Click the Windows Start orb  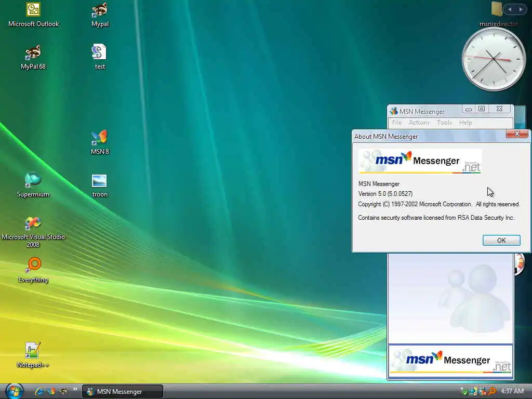point(14,391)
